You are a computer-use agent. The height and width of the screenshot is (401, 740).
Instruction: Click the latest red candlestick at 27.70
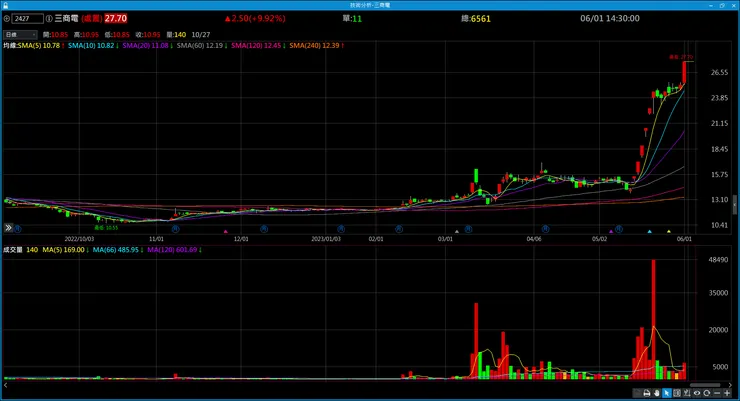684,73
